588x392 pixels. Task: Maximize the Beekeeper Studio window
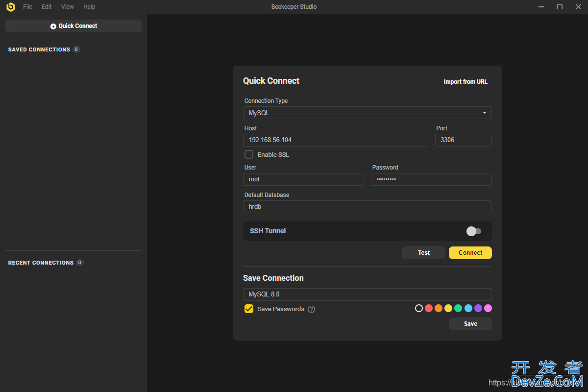(x=560, y=7)
